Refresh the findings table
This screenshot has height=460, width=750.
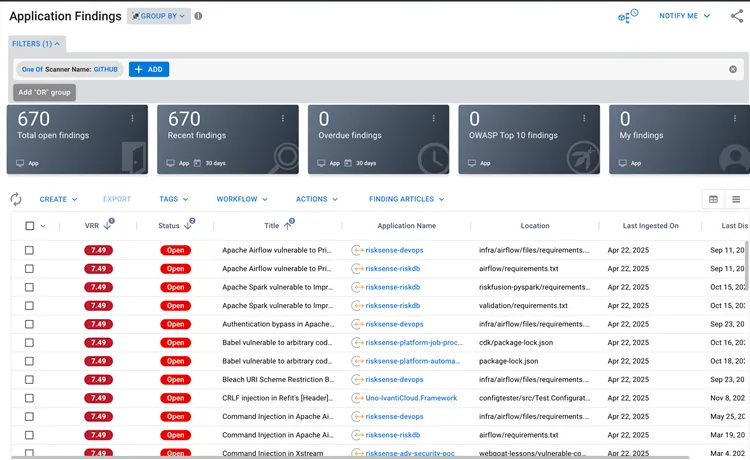16,199
